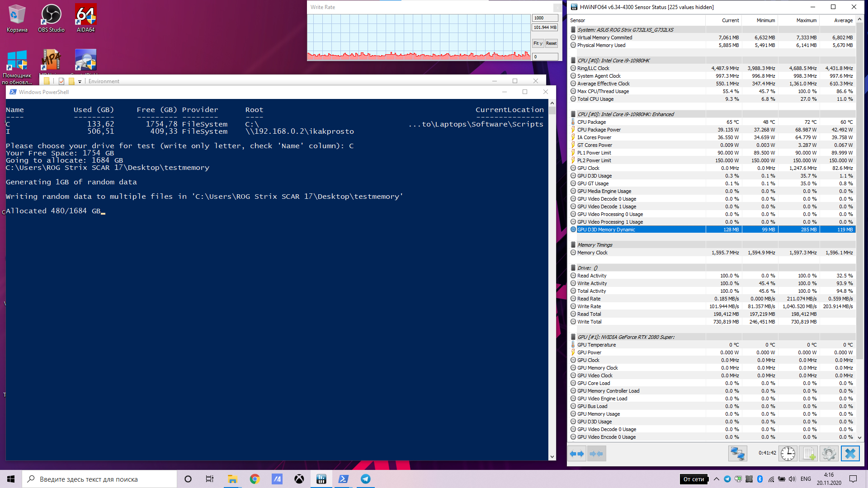Screen dimensions: 868x488
Task: Select the GPU D3D Memory Dynamic row
Action: (x=712, y=230)
